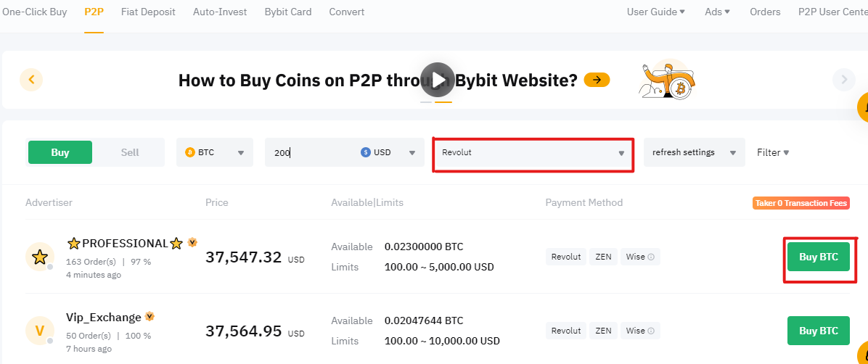Open the Fiat Deposit tab

point(148,12)
